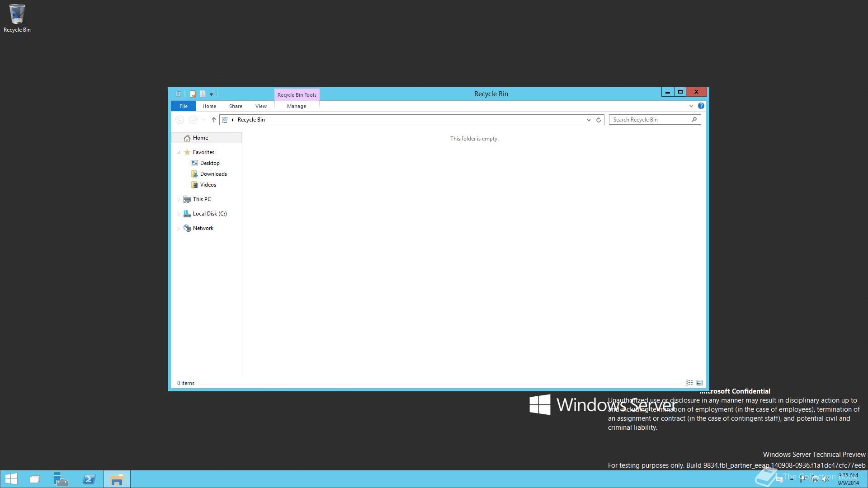Screen dimensions: 868x488
Task: Switch to the View ribbon tab
Action: coord(261,106)
